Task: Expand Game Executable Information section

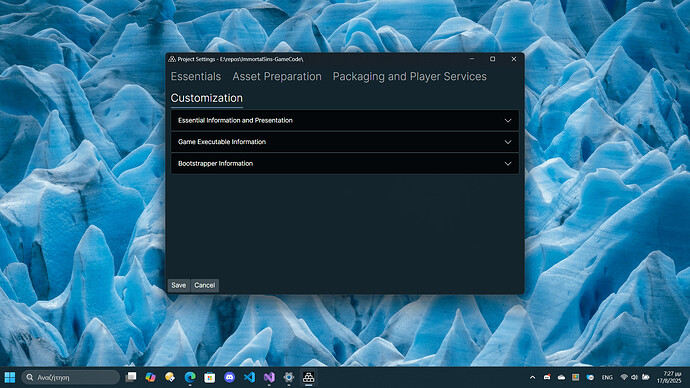Action: pos(345,142)
